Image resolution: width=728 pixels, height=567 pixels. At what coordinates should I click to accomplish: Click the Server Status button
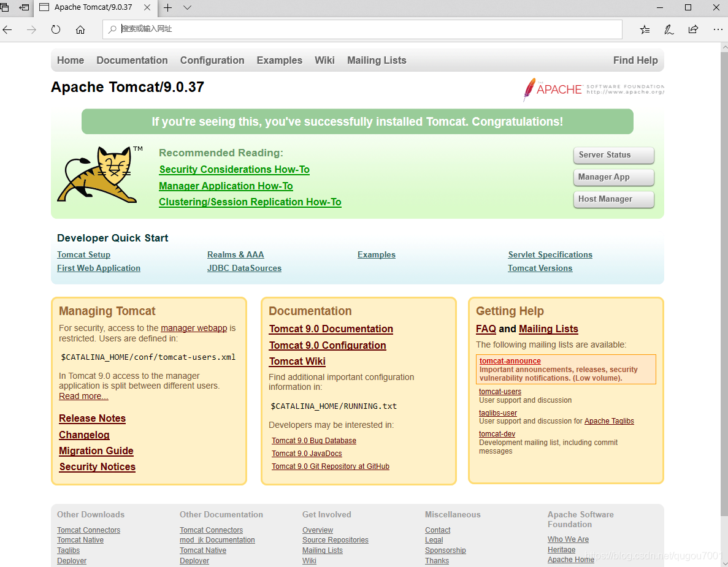tap(614, 155)
